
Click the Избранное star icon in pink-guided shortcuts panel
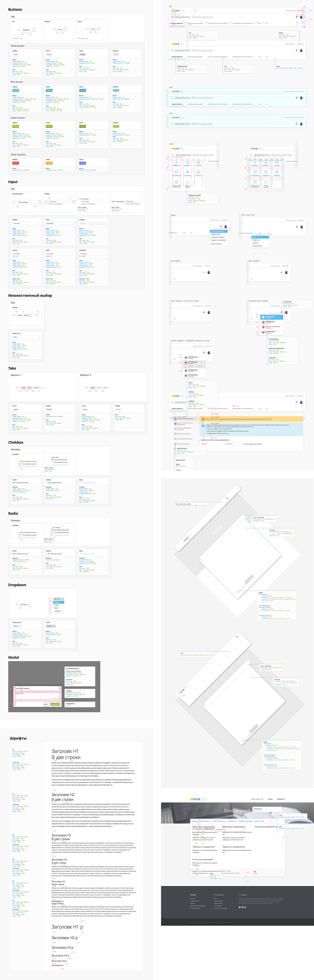(176, 162)
